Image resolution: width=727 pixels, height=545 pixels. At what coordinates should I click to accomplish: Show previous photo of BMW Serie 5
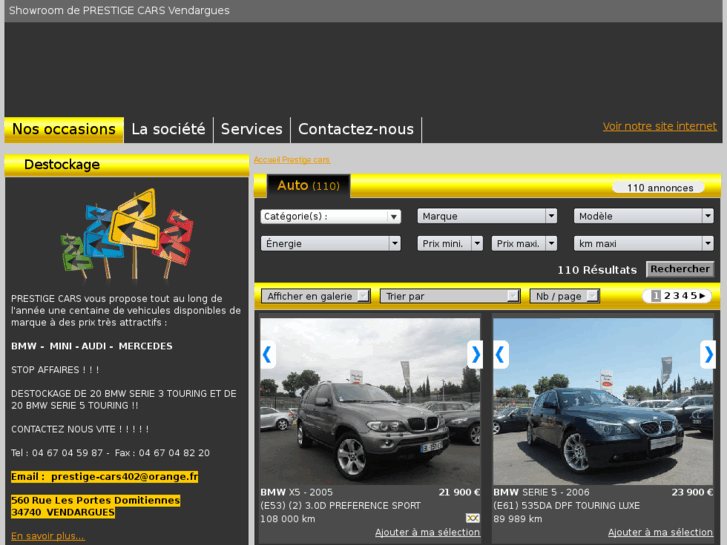coord(501,355)
